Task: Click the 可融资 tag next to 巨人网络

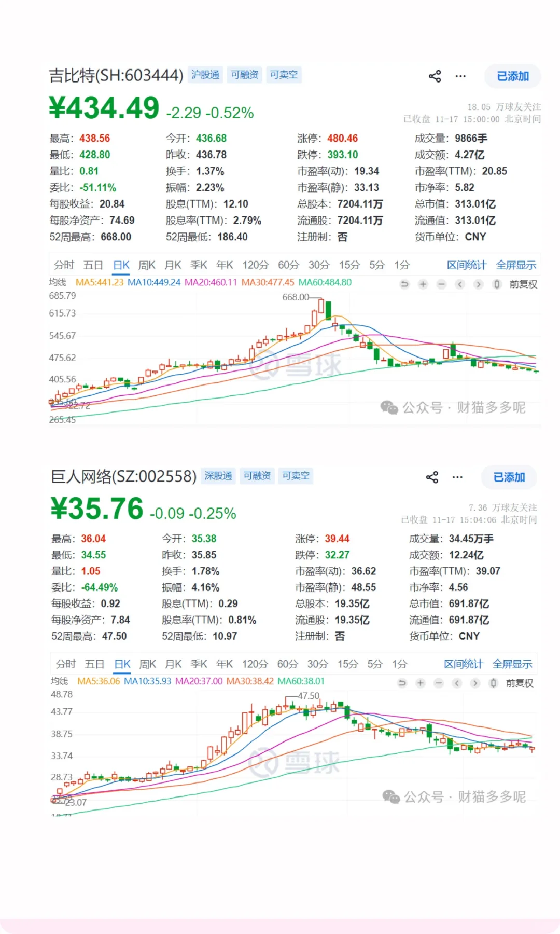Action: coord(257,476)
